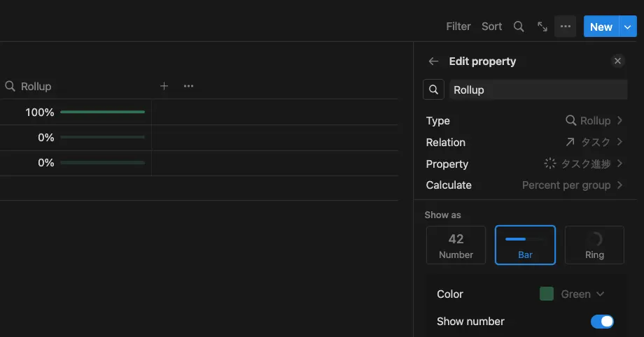Open the Type Rollup setting
This screenshot has height=337, width=644.
[x=594, y=121]
